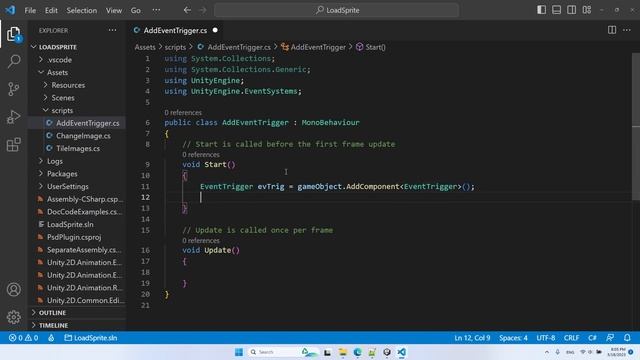Change indentation via Spaces: 4
This screenshot has height=360, width=640.
click(513, 338)
